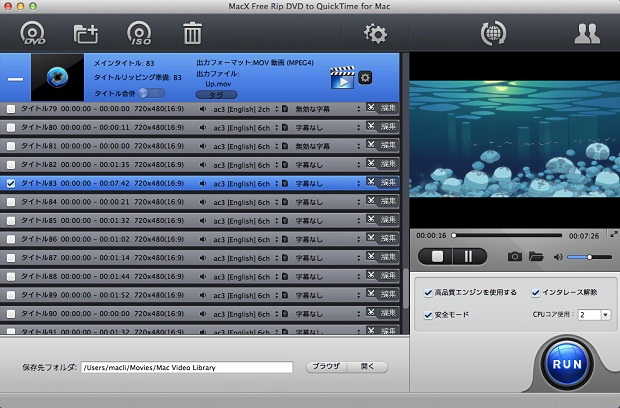
Task: Click the output profile clapperboard icon
Action: [342, 77]
